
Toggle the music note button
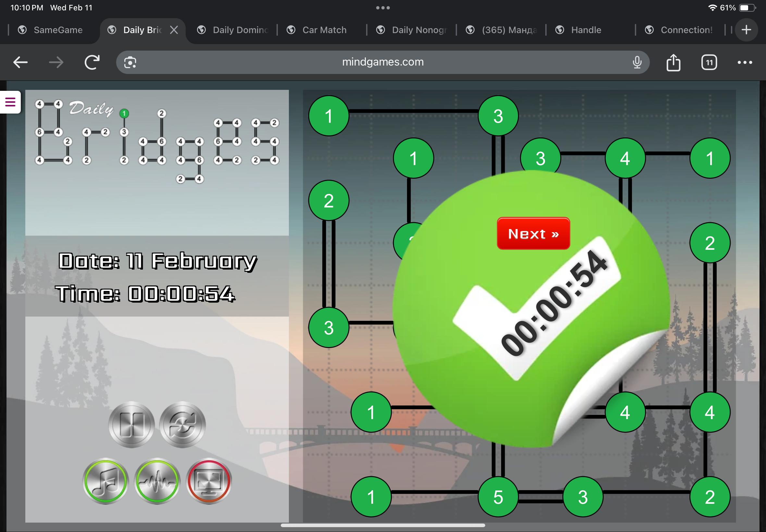click(x=105, y=481)
